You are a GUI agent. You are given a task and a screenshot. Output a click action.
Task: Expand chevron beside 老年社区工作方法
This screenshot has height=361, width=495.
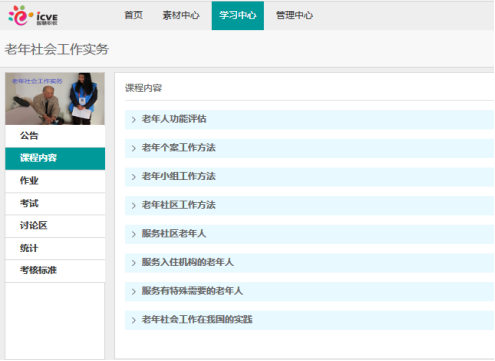pos(134,205)
